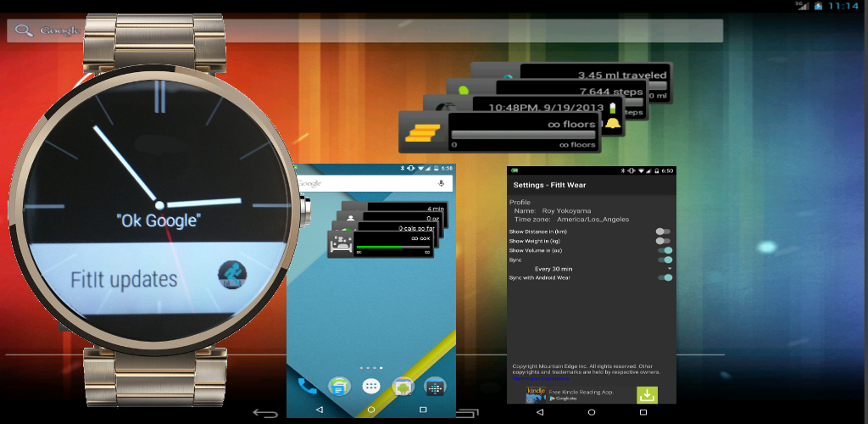Tap Back in Settings phone navigation bar
The width and height of the screenshot is (868, 424).
click(x=540, y=412)
